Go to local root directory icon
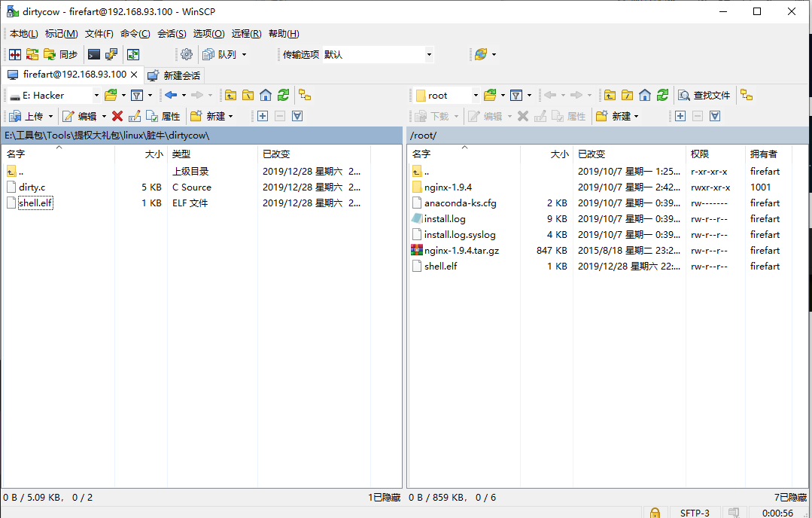The width and height of the screenshot is (812, 518). (248, 96)
